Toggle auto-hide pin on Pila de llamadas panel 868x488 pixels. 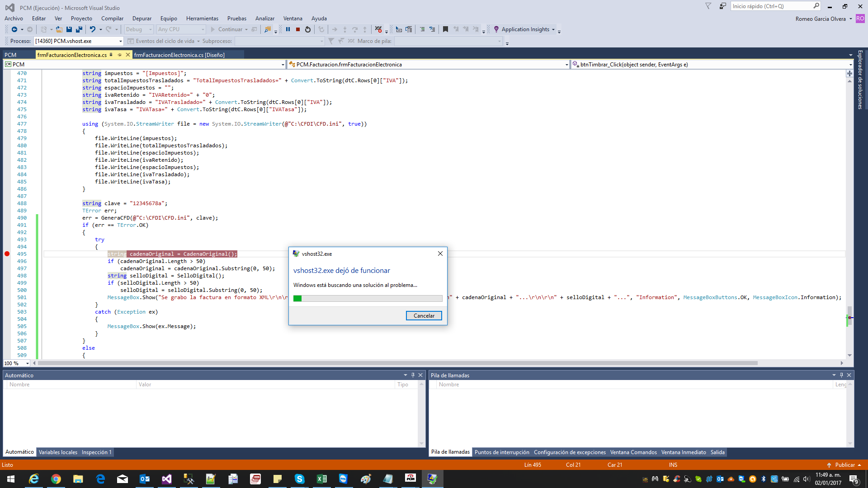point(841,375)
